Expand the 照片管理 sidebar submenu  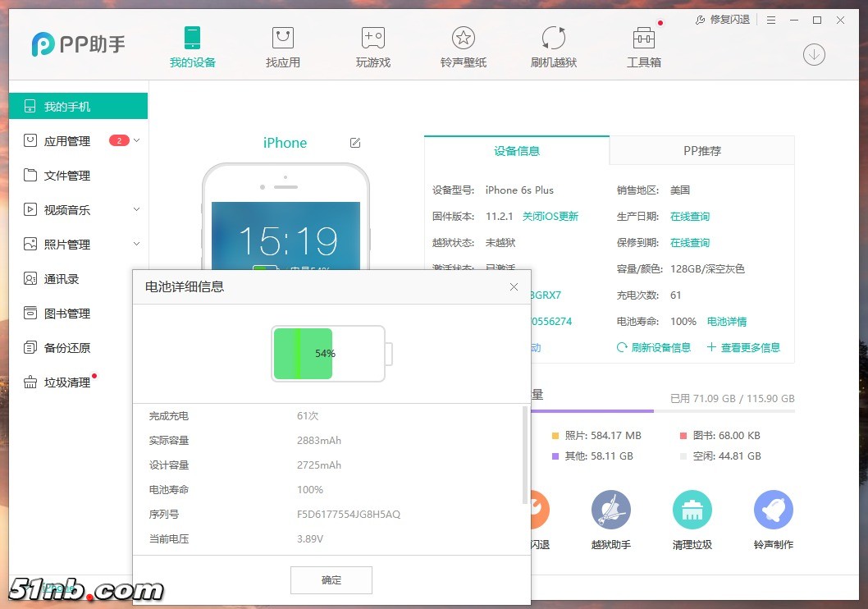point(136,245)
